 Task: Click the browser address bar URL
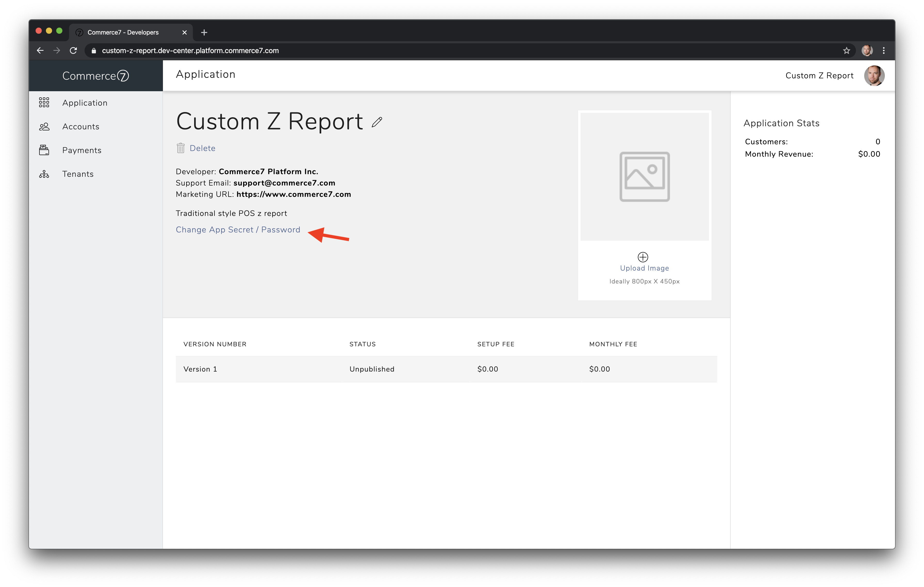tap(190, 51)
